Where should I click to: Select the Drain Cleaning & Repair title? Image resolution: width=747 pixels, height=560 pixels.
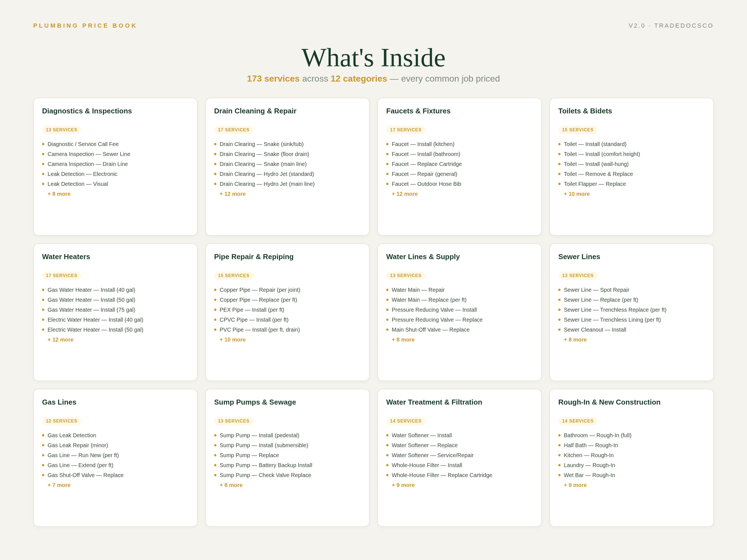[x=255, y=111]
